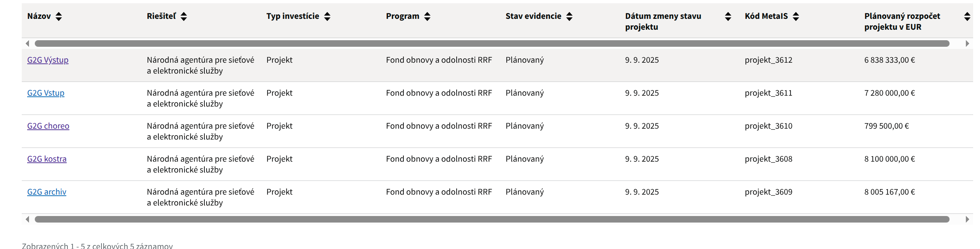Open the G2G archiv project
The image size is (980, 249).
pos(47,192)
